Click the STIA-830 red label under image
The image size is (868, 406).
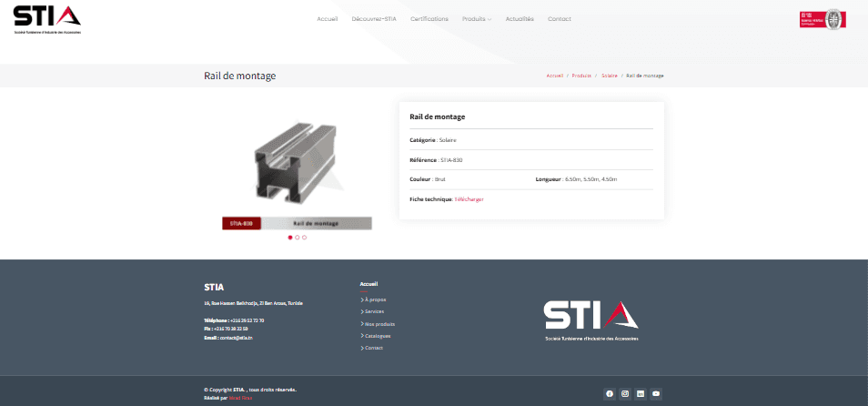[241, 223]
